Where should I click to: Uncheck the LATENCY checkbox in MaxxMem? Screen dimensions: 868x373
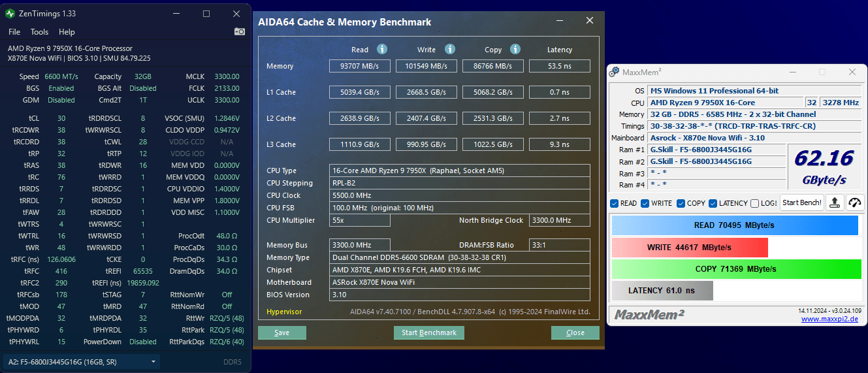[x=713, y=203]
